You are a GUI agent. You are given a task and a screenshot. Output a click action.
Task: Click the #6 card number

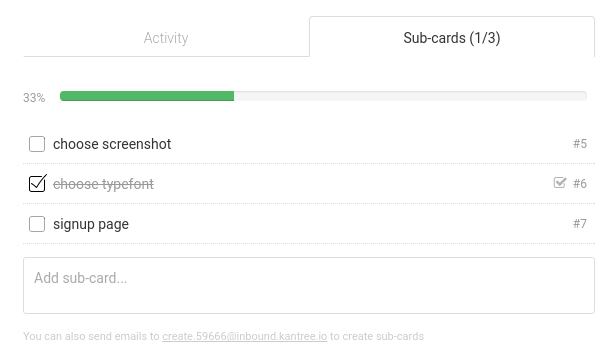pyautogui.click(x=580, y=183)
